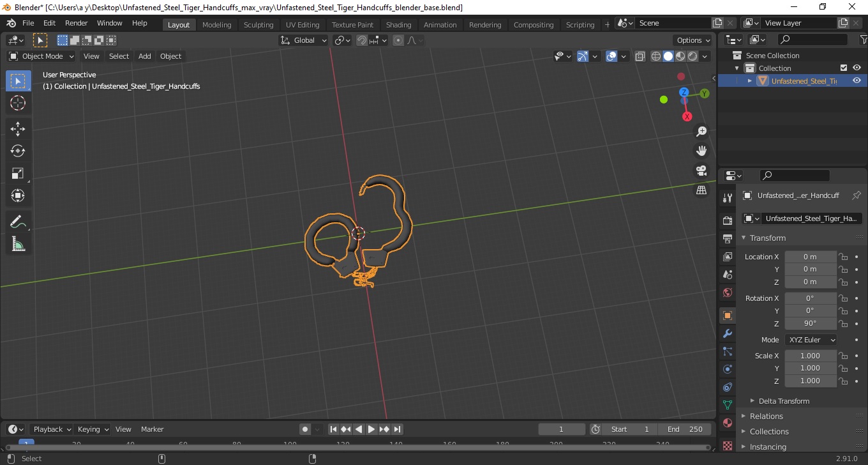Select the Annotate tool
The height and width of the screenshot is (465, 868).
(18, 222)
